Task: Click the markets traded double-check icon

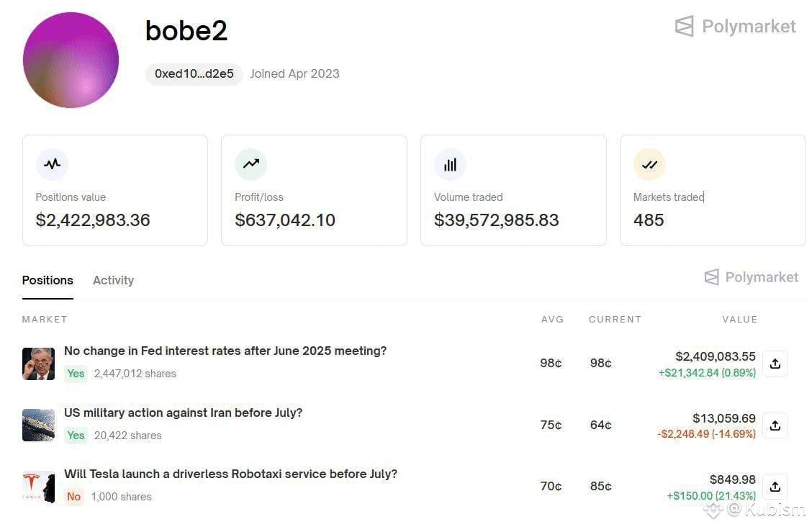Action: click(649, 165)
